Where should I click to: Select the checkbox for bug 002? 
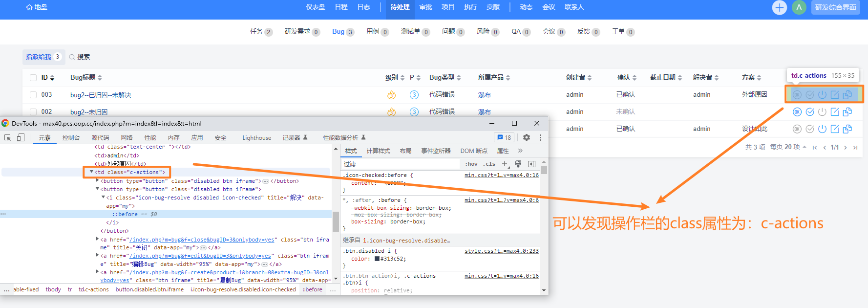click(x=33, y=112)
